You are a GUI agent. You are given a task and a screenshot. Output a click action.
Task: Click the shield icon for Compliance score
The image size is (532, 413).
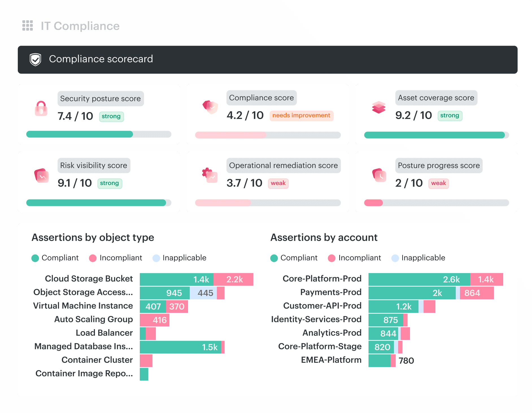pos(210,107)
